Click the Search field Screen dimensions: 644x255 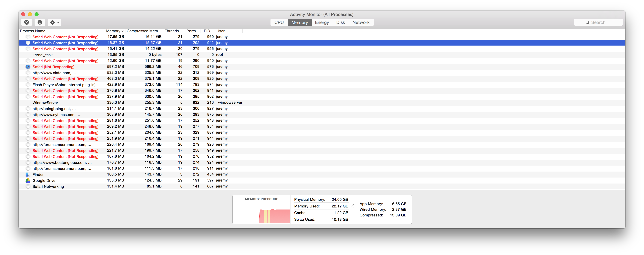pos(598,22)
